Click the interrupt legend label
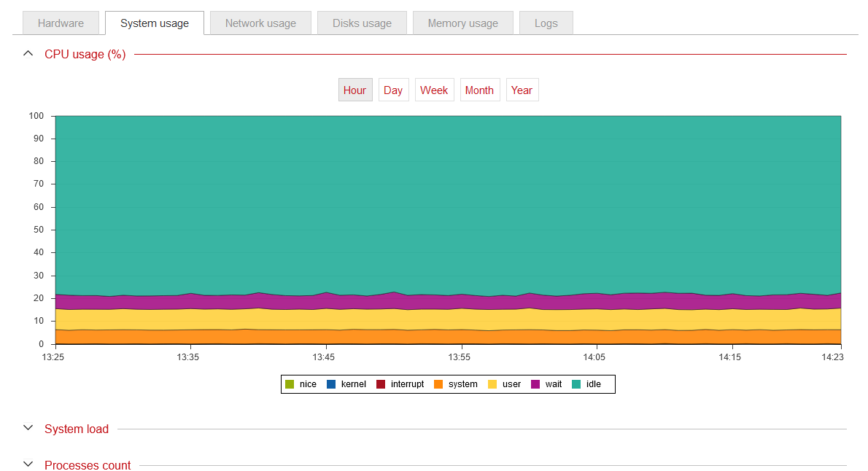The image size is (868, 471). coord(408,384)
